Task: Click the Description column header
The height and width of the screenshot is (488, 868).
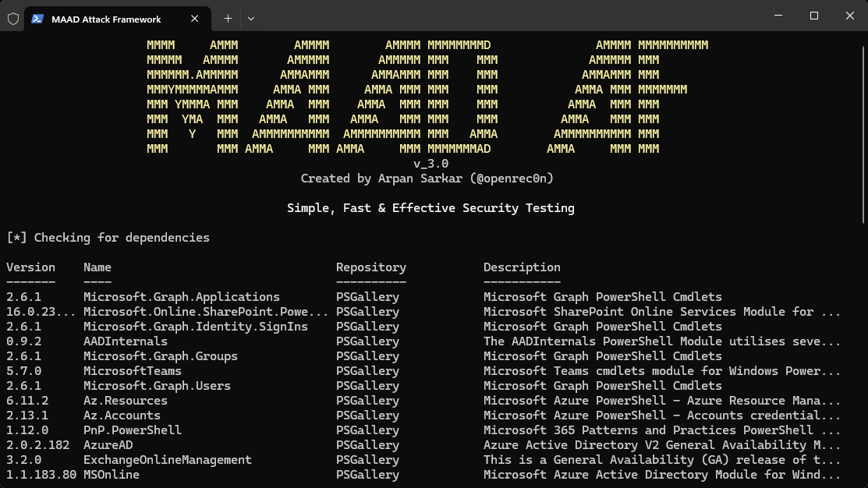Action: pyautogui.click(x=521, y=267)
